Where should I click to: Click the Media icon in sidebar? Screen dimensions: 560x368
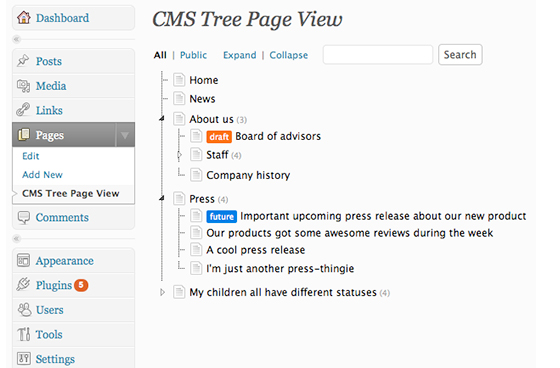click(23, 86)
